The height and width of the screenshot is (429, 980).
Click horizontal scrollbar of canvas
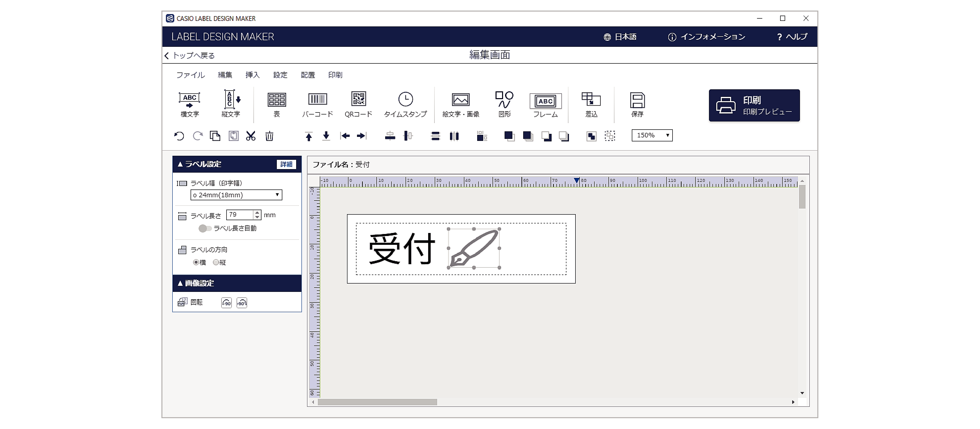tap(377, 402)
